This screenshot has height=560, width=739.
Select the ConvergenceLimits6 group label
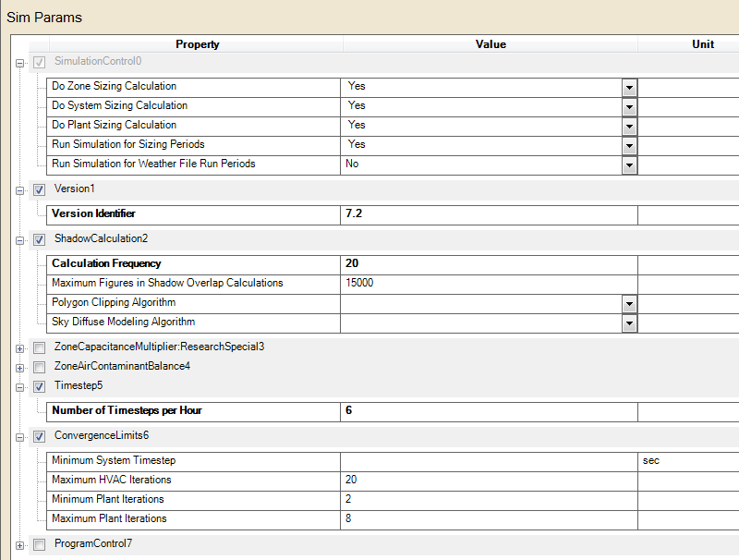pos(102,435)
